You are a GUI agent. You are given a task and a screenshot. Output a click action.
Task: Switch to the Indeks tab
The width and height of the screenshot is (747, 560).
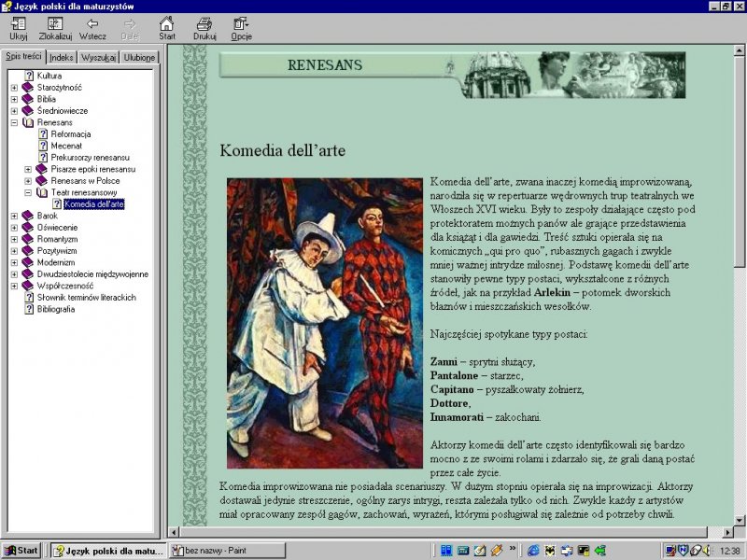tap(62, 58)
